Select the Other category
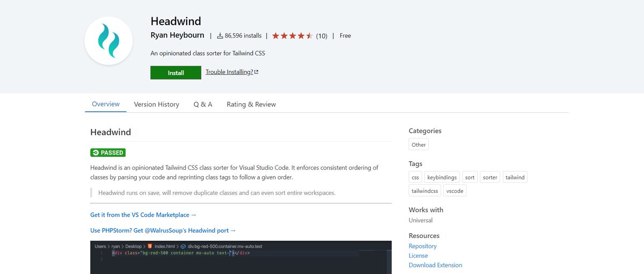 419,145
